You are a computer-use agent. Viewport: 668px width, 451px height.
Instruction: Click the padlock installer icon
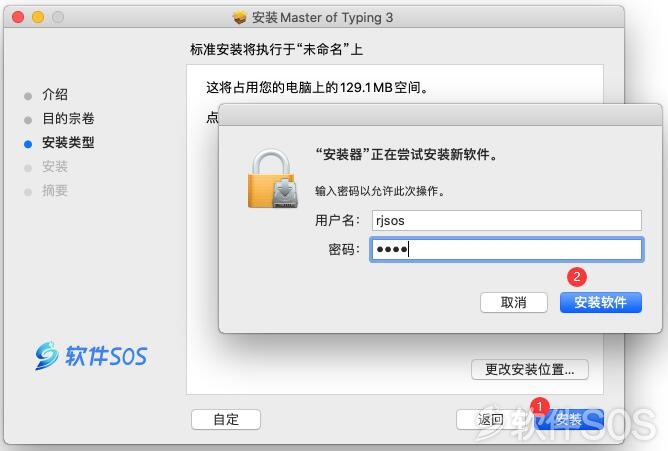(272, 178)
